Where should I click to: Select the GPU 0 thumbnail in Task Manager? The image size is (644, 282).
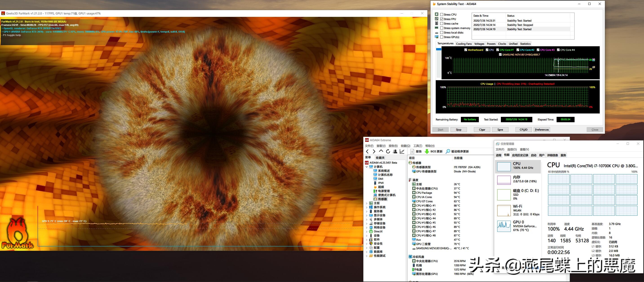pyautogui.click(x=504, y=226)
